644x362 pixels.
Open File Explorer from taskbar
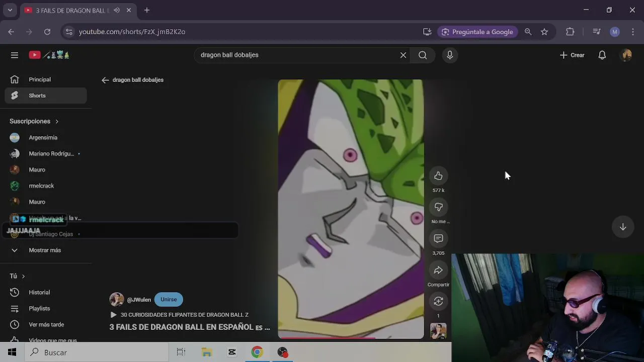207,352
